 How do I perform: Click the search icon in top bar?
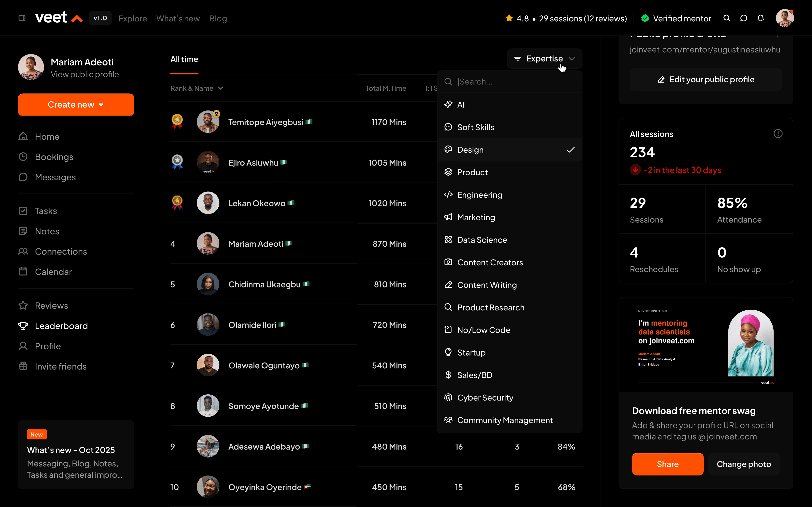click(x=726, y=18)
